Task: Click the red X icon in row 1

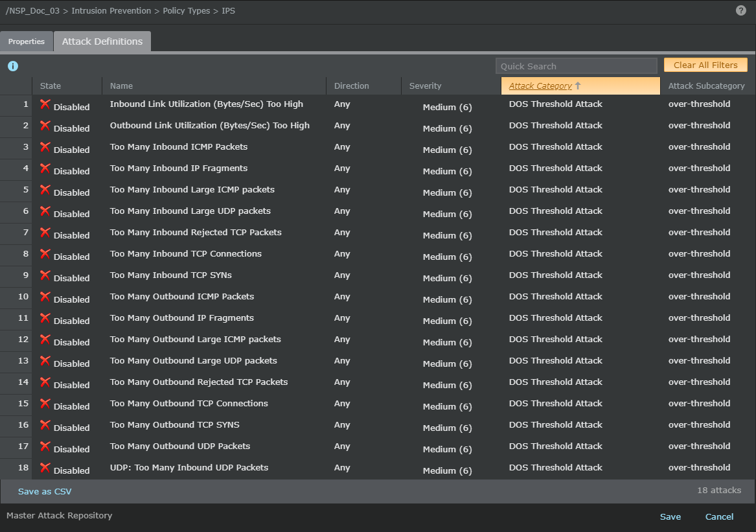Action: (x=45, y=104)
